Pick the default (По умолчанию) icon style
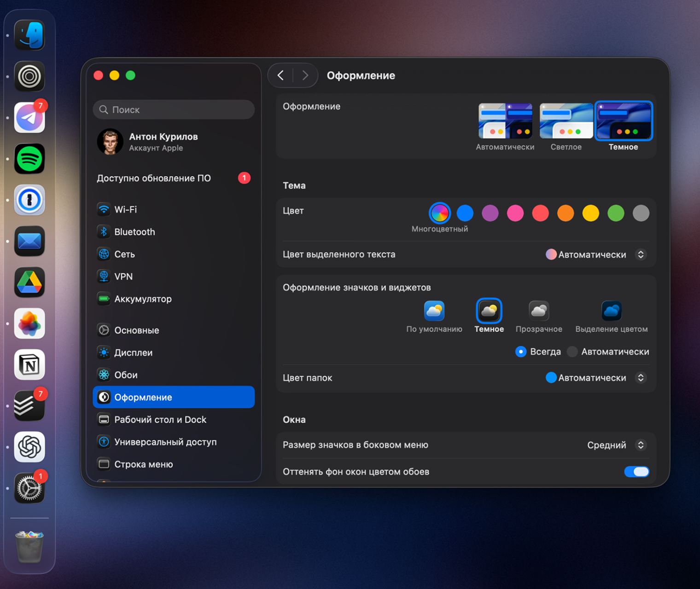Viewport: 700px width, 589px height. pos(434,311)
